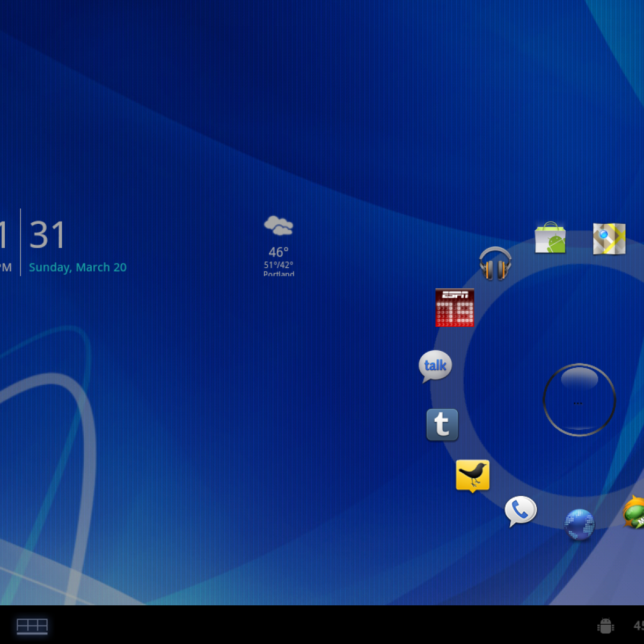644x644 pixels.
Task: Tap the minutes "31" on clock widget
Action: tap(47, 235)
